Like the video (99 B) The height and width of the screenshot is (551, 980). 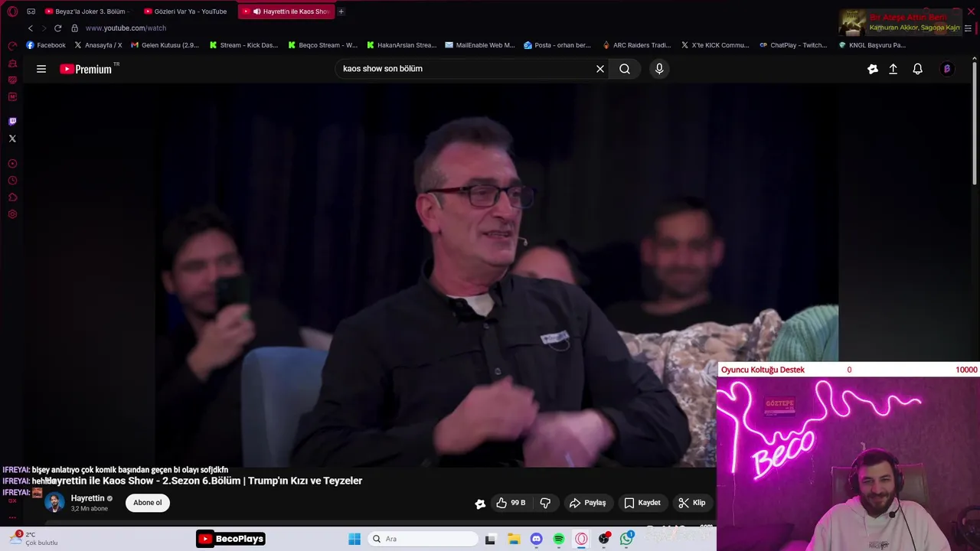click(x=511, y=503)
